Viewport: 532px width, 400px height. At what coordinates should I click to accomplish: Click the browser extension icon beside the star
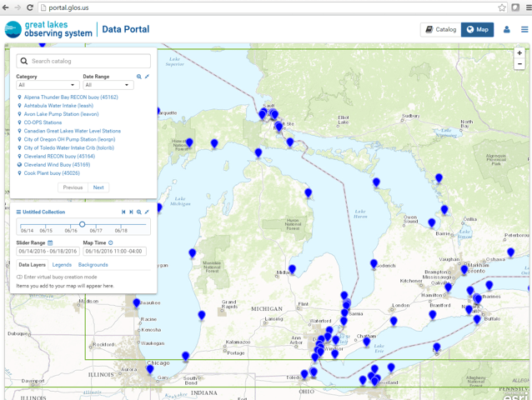[x=515, y=7]
